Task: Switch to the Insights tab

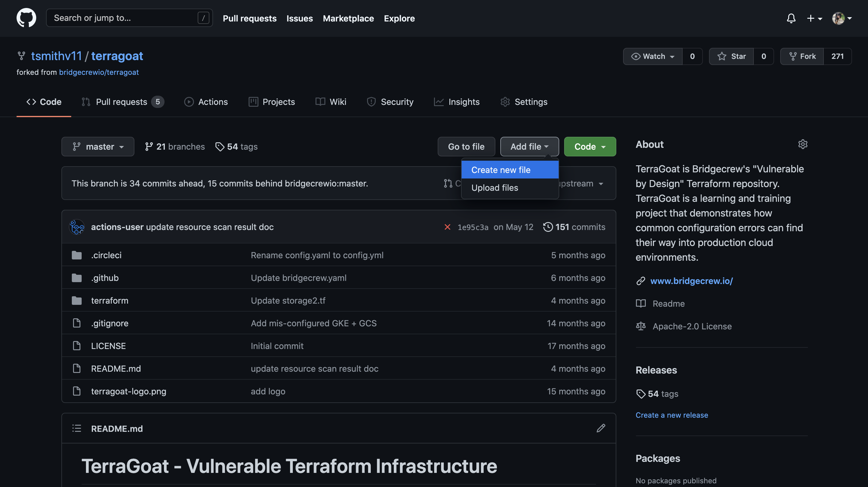Action: click(457, 102)
